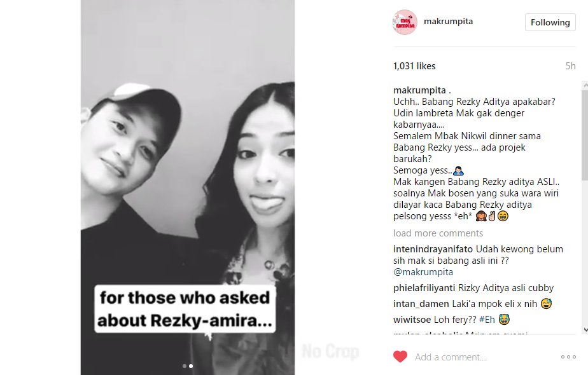The image size is (588, 375).
Task: Open intan_damen commenter profile
Action: point(421,304)
